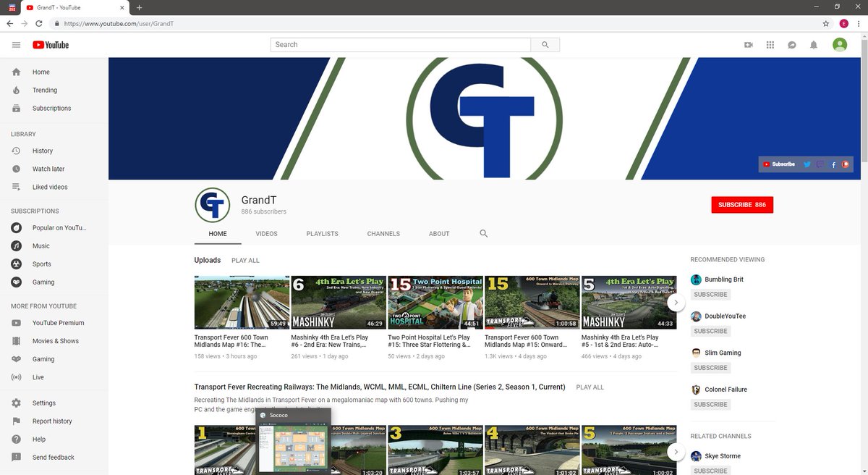The height and width of the screenshot is (475, 868).
Task: Play all Uploads videos
Action: [245, 260]
